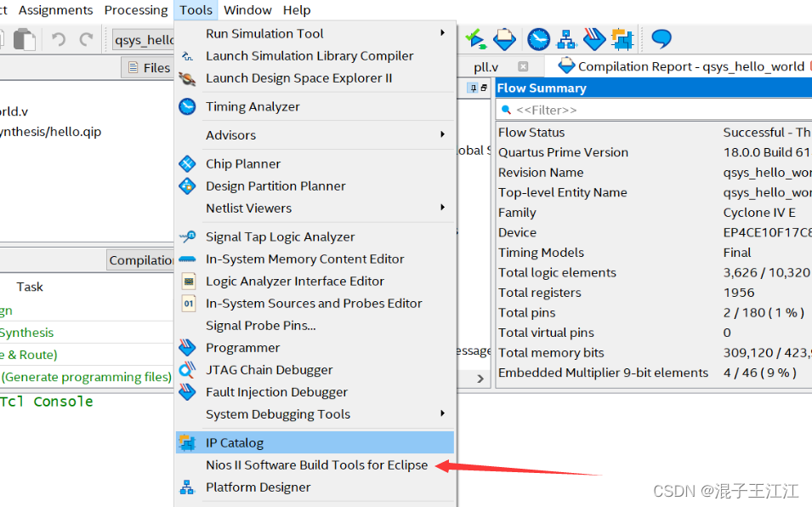812x507 pixels.
Task: Expand the System Debugging Tools submenu
Action: coord(442,413)
